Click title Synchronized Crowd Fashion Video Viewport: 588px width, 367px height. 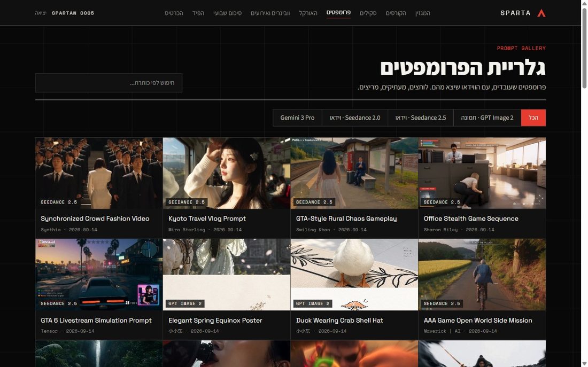(95, 218)
